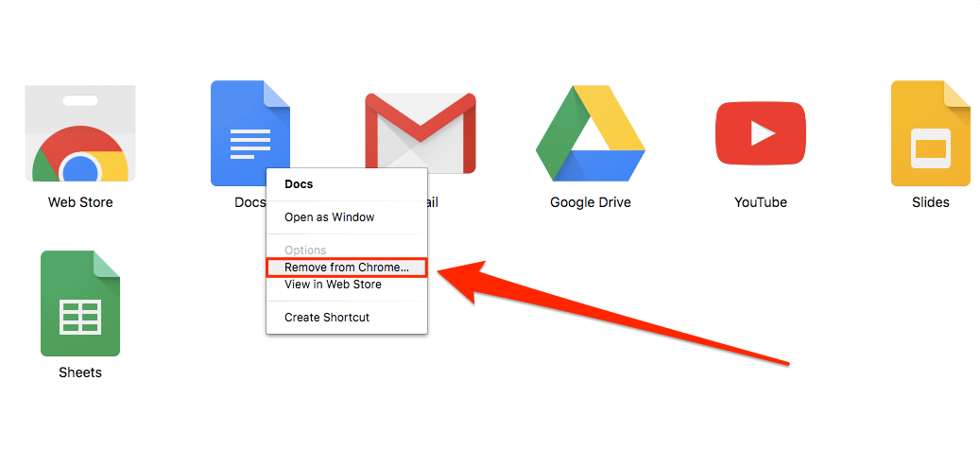The height and width of the screenshot is (450, 980).
Task: Choose View in Web Store
Action: click(347, 285)
